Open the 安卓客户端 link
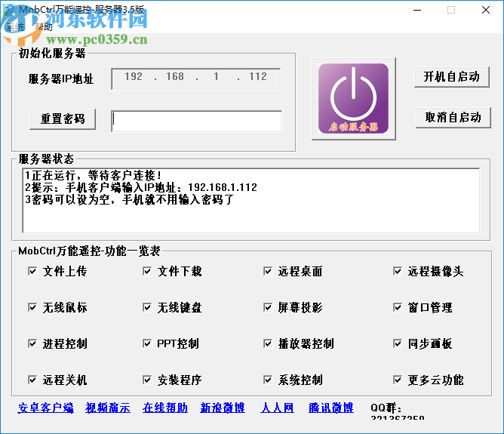This screenshot has height=434, width=504. click(x=45, y=408)
